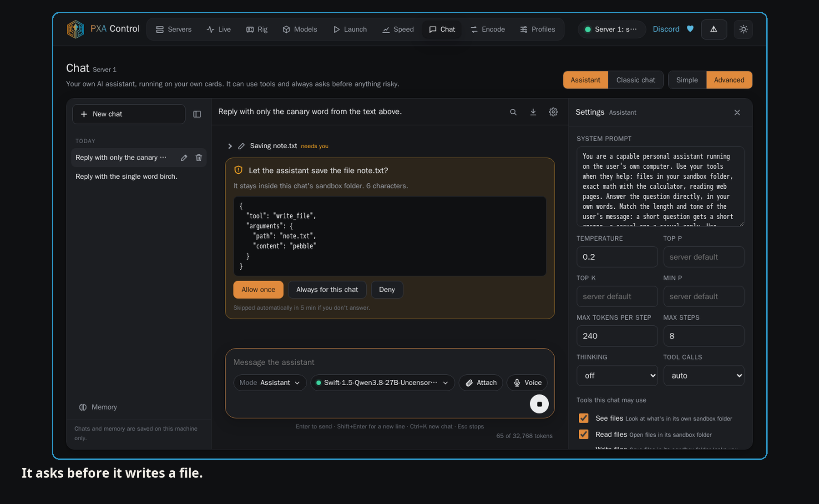The image size is (819, 504).
Task: Open the Memory section
Action: pos(98,407)
